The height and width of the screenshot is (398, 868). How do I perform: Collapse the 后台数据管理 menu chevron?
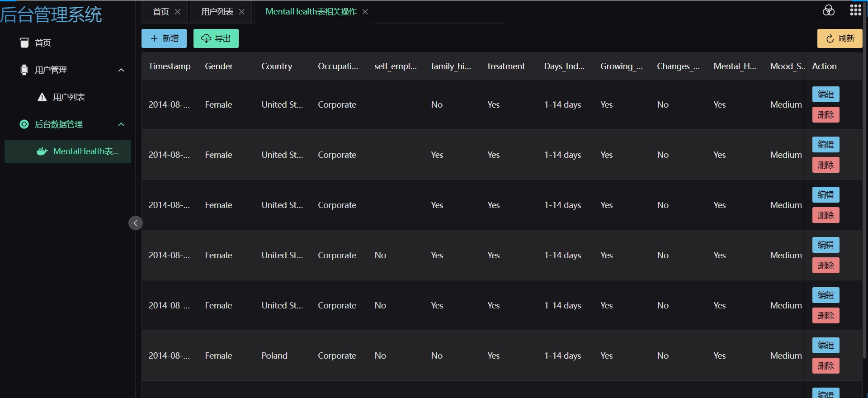pos(121,124)
